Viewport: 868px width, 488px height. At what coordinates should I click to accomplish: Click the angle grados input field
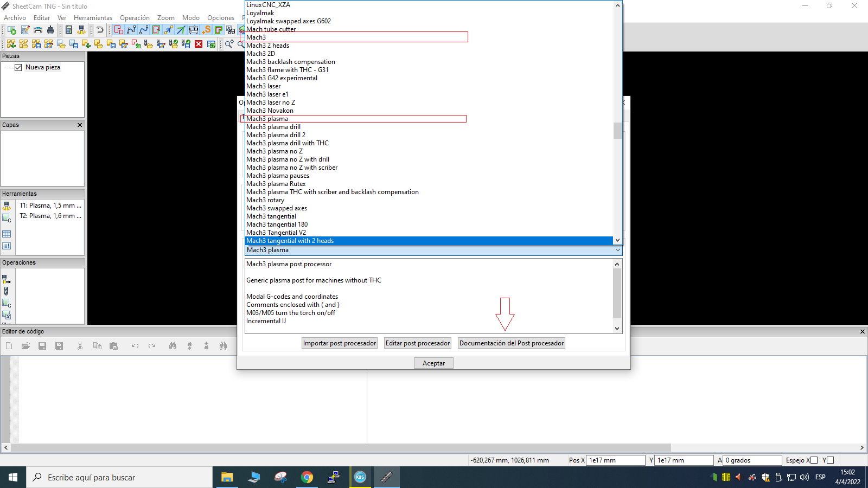point(752,460)
